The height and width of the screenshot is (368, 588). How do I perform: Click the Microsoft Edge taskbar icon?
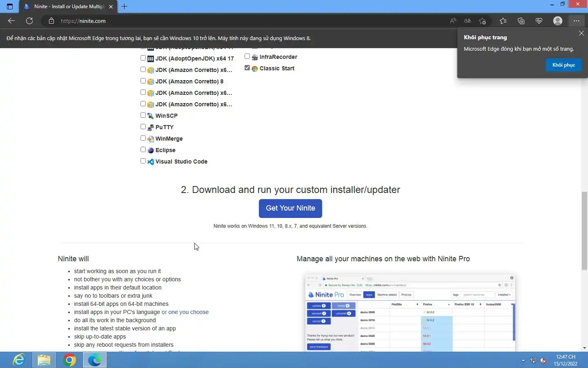(x=95, y=360)
